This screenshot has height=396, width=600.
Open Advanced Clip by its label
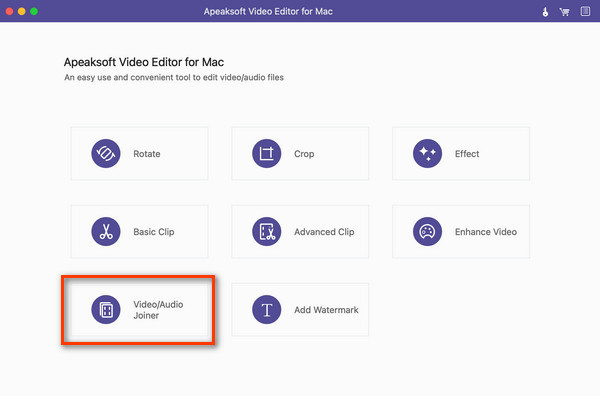324,232
